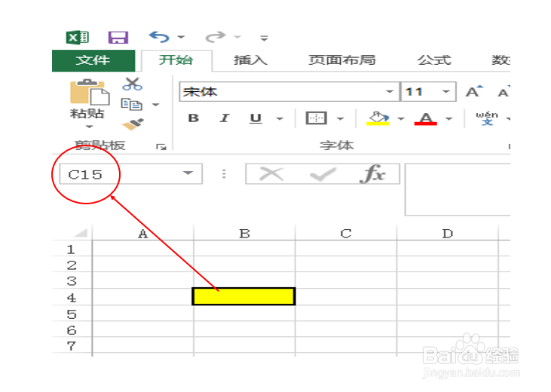Toggle Bold formatting
551x392 pixels.
click(194, 118)
